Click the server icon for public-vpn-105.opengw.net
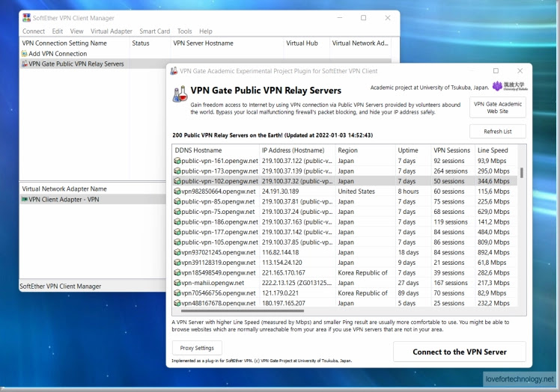Image resolution: width=560 pixels, height=392 pixels. 177,242
